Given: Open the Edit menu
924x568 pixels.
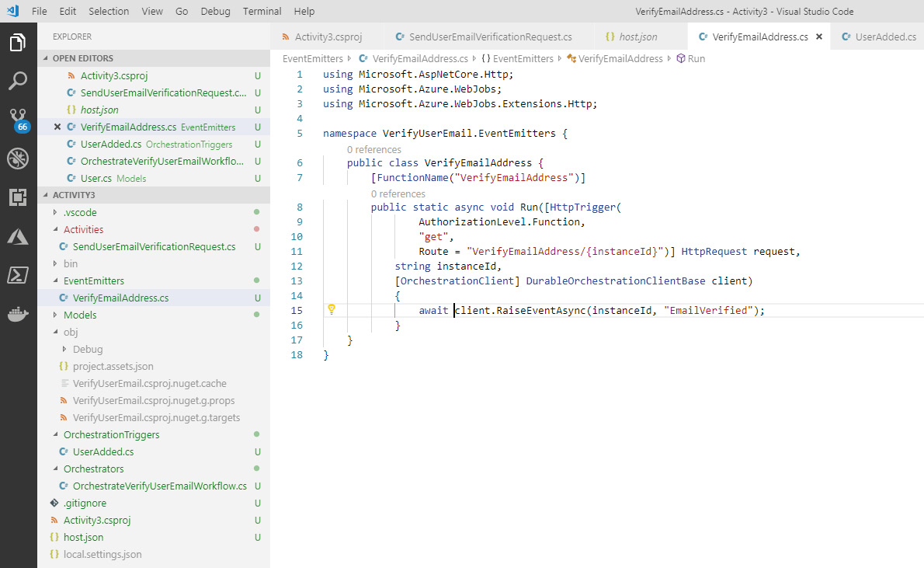Looking at the screenshot, I should pos(68,11).
